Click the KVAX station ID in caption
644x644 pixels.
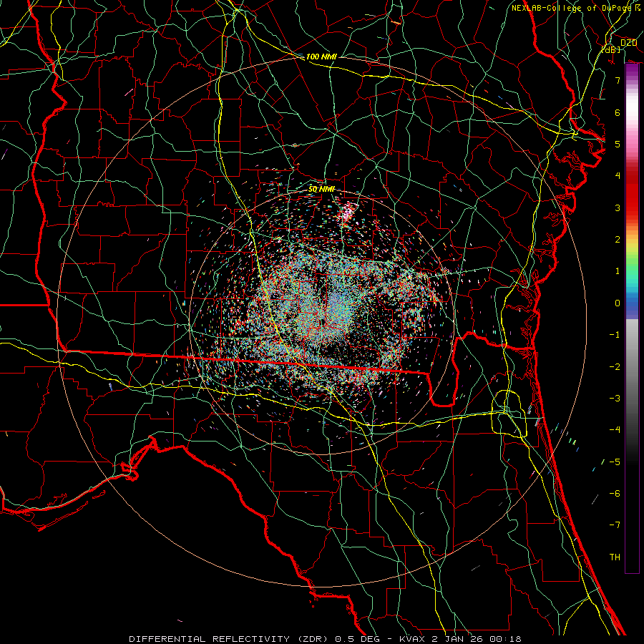tap(413, 639)
